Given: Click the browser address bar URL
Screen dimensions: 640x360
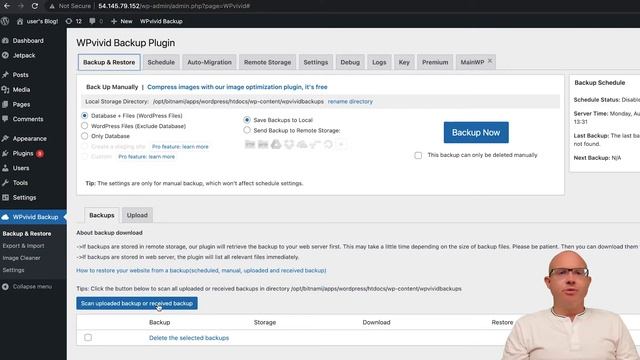Looking at the screenshot, I should (x=174, y=6).
